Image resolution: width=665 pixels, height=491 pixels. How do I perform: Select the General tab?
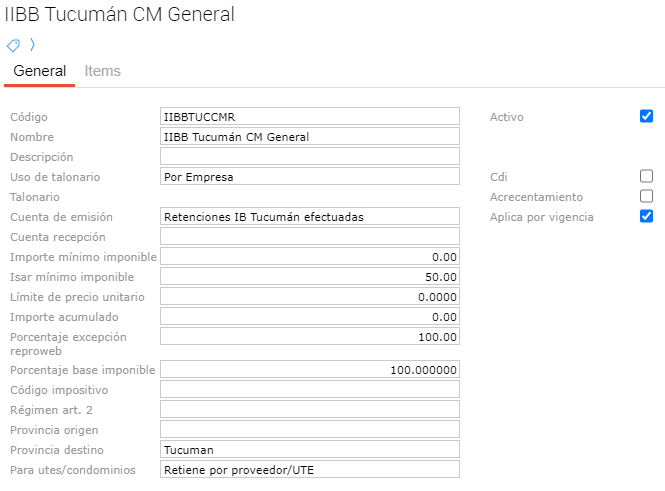40,71
